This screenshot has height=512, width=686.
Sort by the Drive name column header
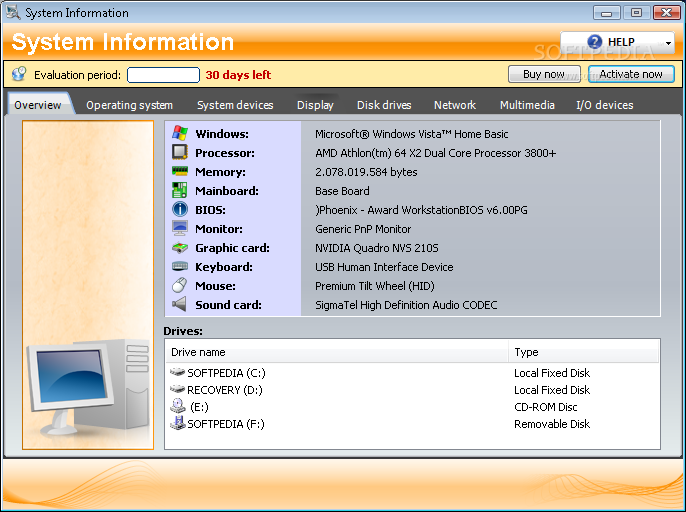point(336,352)
